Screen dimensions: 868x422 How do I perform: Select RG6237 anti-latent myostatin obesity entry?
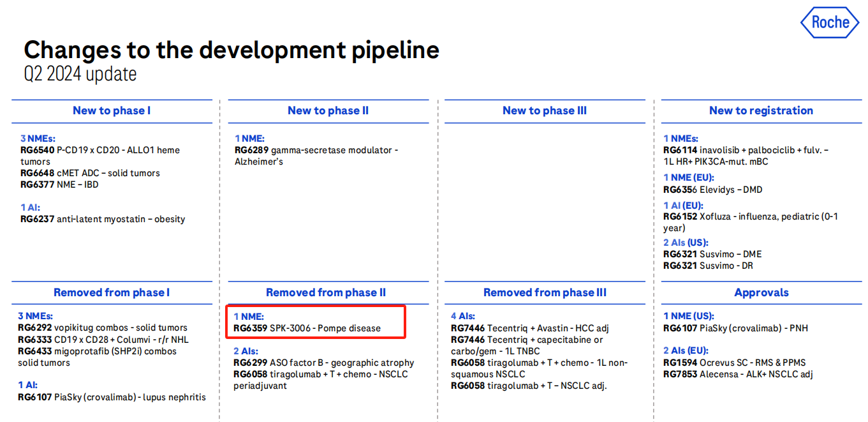103,219
